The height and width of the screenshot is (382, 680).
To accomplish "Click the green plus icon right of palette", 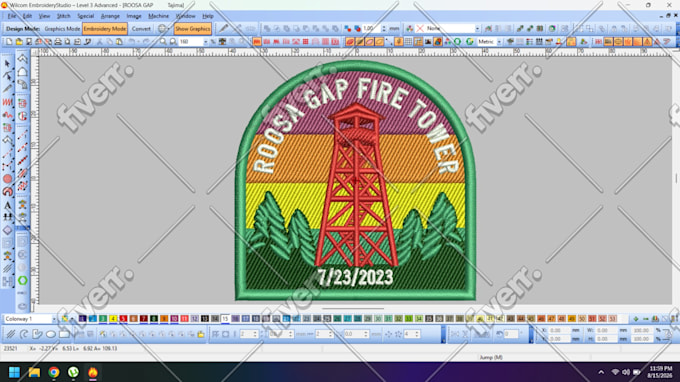I will click(x=636, y=319).
